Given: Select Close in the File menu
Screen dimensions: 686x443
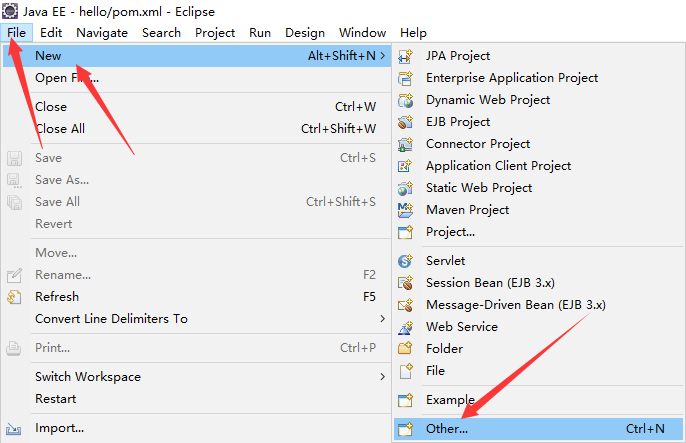Looking at the screenshot, I should (197, 107).
